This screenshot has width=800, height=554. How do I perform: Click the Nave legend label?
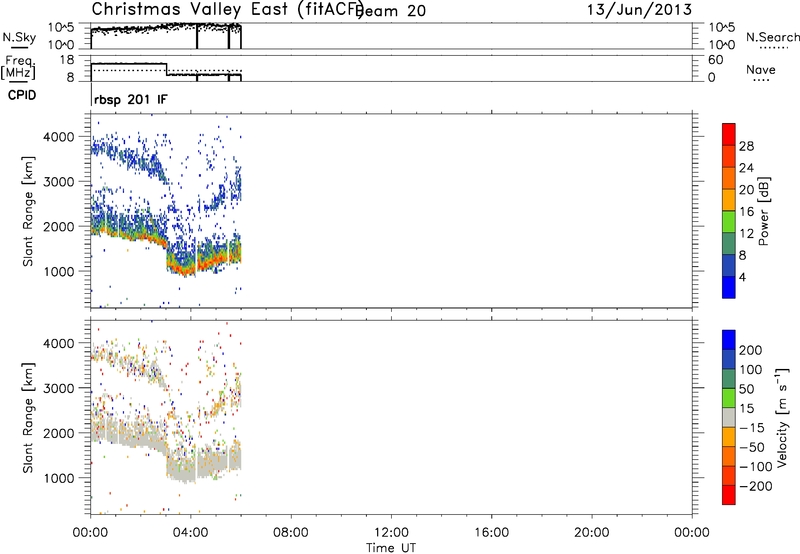point(761,70)
